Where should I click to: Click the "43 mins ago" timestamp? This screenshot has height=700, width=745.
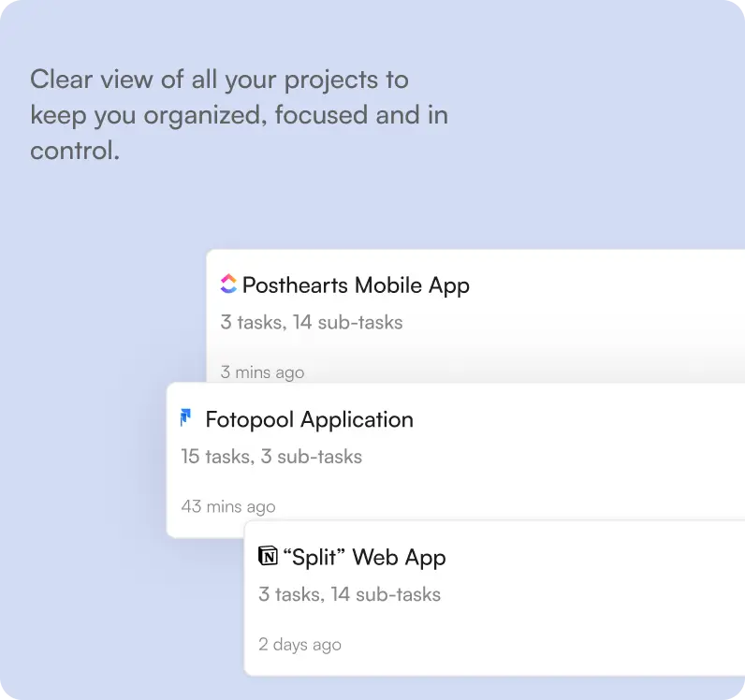[x=228, y=506]
